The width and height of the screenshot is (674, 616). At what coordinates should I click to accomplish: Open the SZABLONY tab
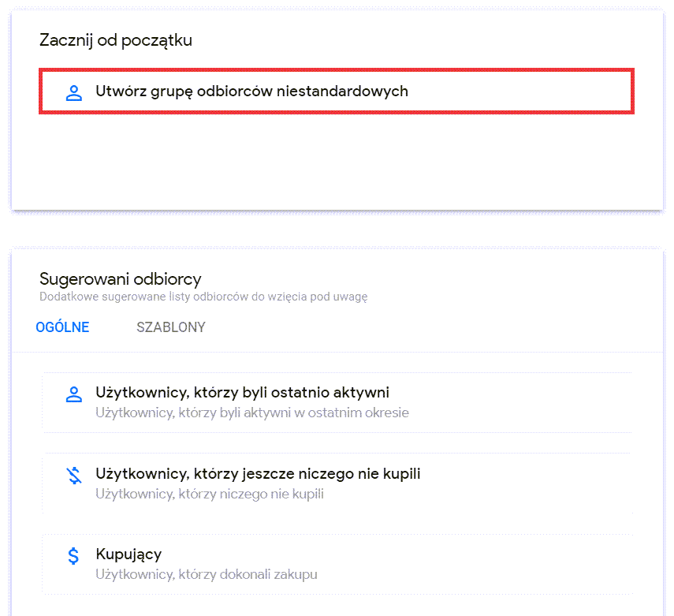171,327
